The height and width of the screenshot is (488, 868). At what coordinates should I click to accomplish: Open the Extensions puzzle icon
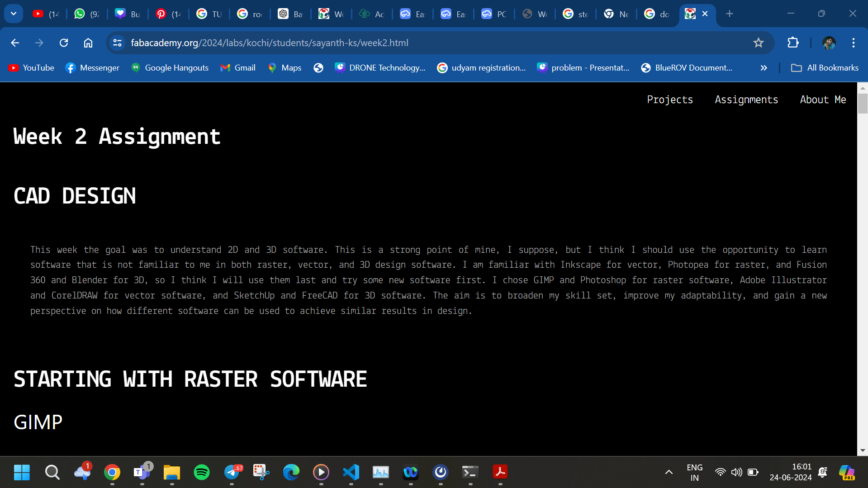793,43
